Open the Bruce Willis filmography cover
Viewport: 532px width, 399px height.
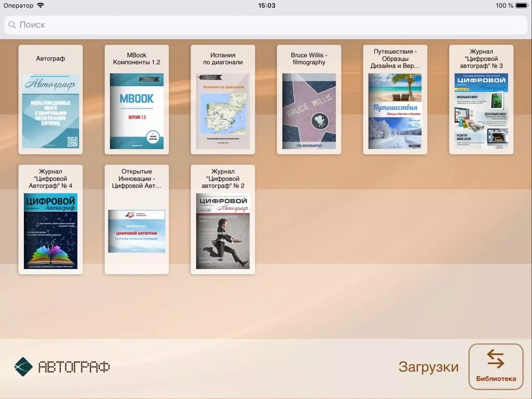(309, 111)
